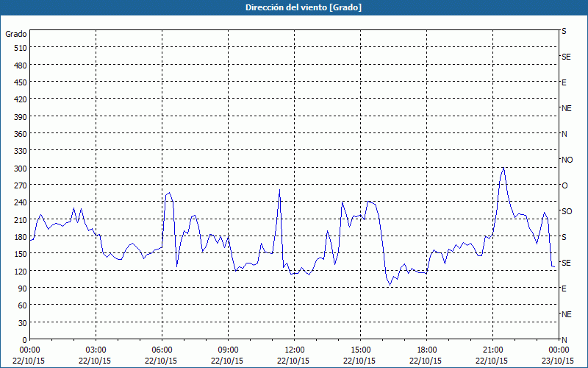The width and height of the screenshot is (588, 368).
Task: Click the 360 value on the left axis
Action: click(x=21, y=134)
